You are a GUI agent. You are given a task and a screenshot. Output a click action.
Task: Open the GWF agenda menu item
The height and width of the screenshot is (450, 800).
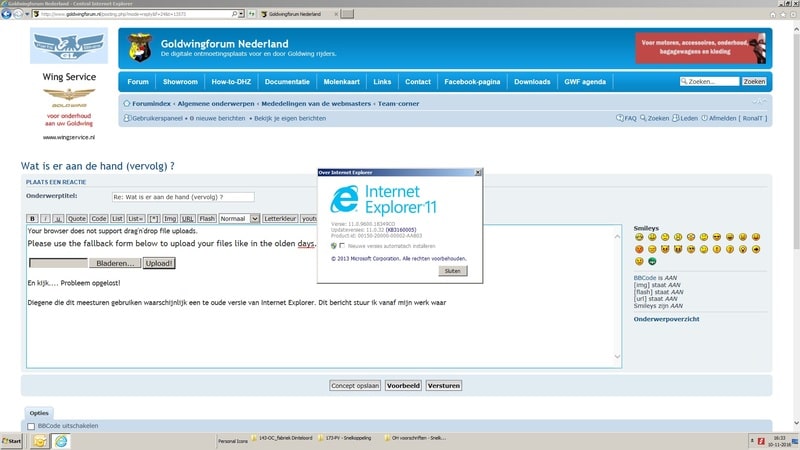pos(585,82)
